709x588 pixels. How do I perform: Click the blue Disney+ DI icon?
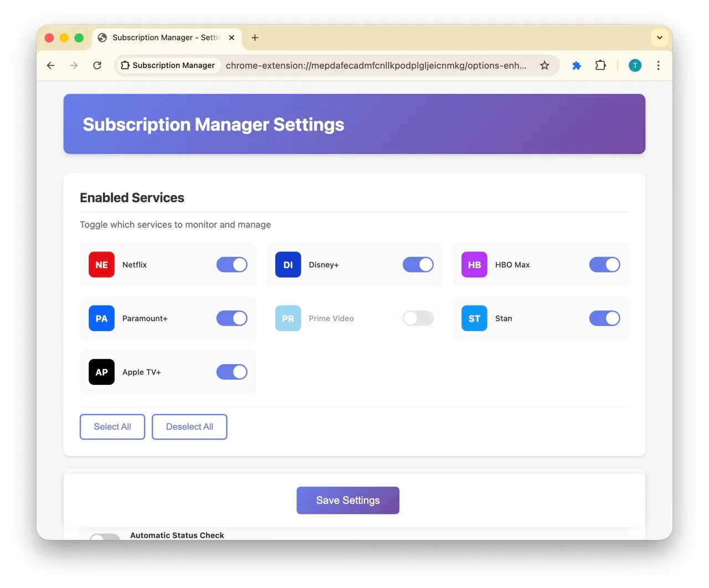pyautogui.click(x=288, y=265)
